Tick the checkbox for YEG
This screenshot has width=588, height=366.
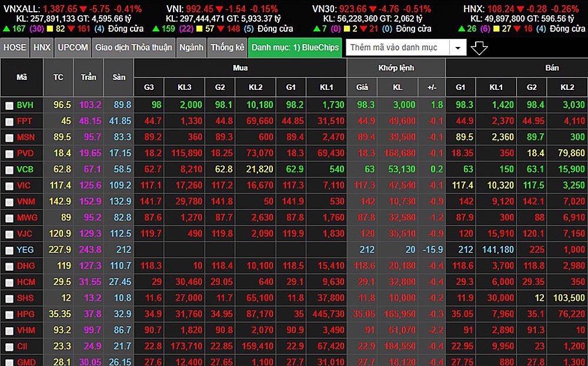(9, 251)
